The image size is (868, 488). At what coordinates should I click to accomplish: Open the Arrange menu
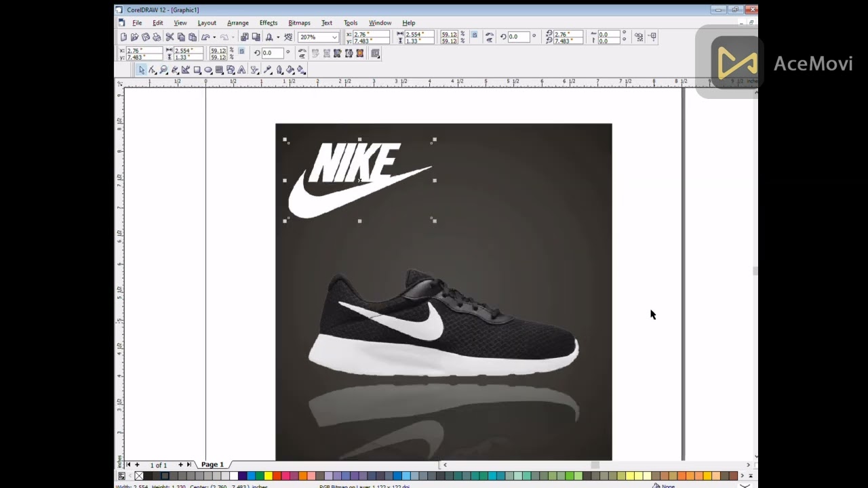[238, 22]
